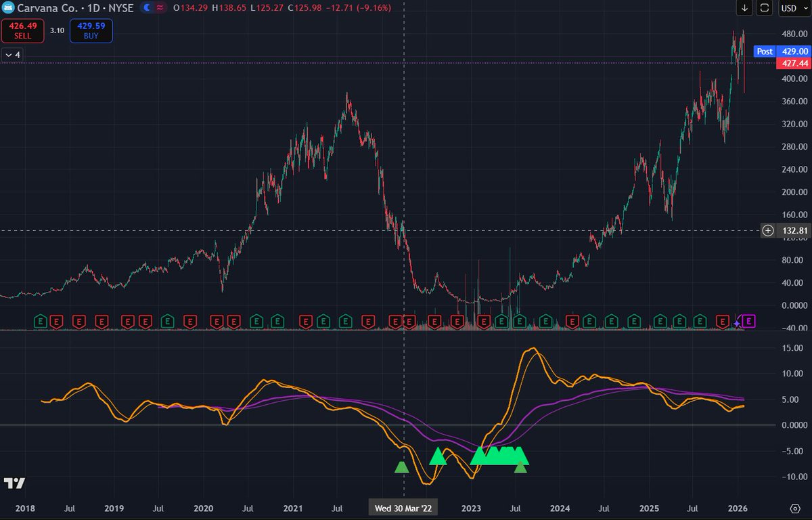Click the 80.00 price axis label

coord(793,260)
